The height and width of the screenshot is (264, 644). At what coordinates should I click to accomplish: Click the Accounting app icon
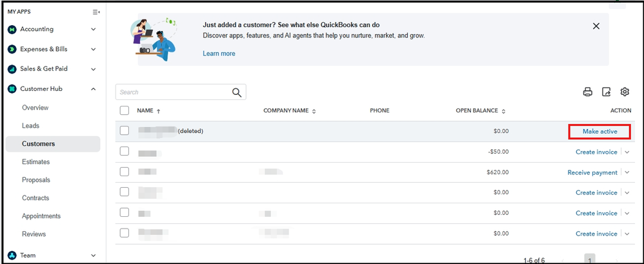click(x=12, y=29)
